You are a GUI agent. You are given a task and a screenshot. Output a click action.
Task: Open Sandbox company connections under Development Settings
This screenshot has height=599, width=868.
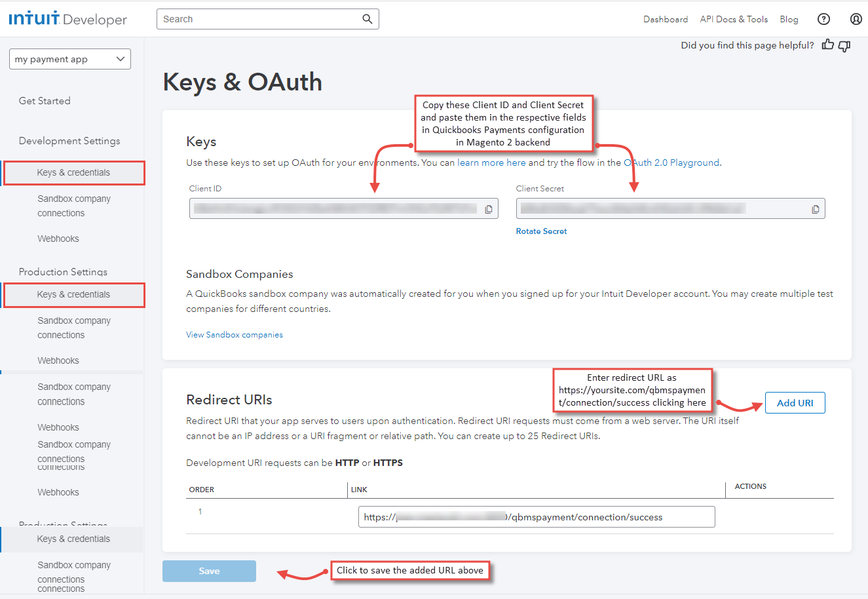tap(74, 206)
